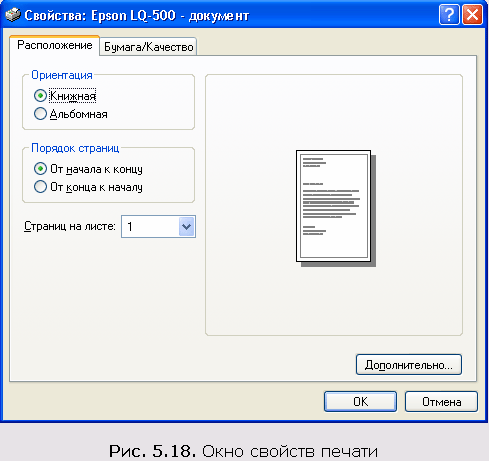Close the Epson LQ-500 properties dialog
Screen dimensions: 489x461
coord(472,15)
